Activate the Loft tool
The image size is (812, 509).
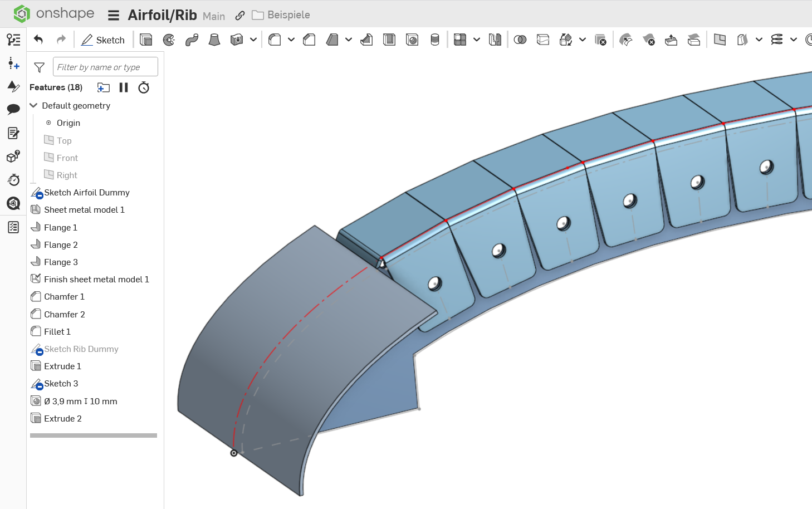214,40
